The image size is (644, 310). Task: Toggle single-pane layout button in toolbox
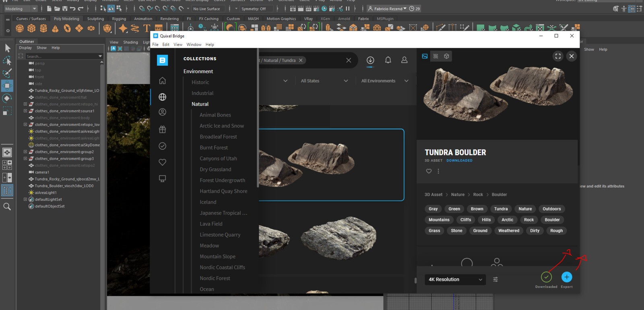7,152
